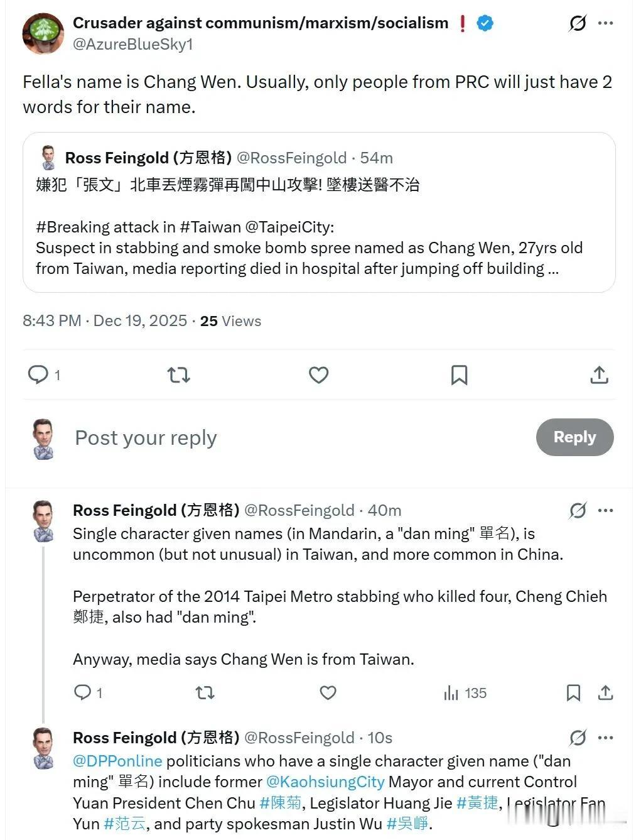Image resolution: width=641 pixels, height=840 pixels.
Task: Repost the main tweet
Action: click(x=178, y=374)
